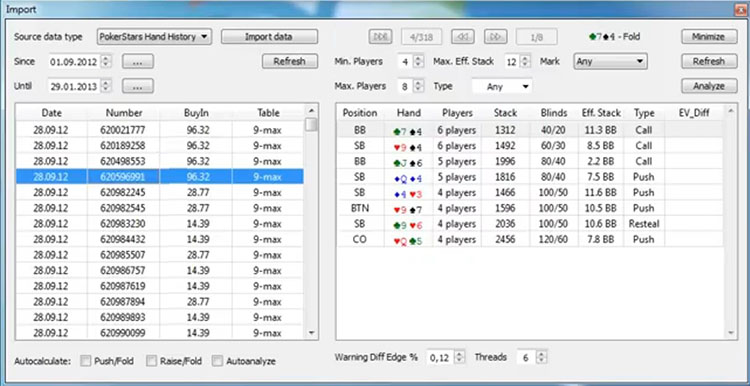Sort tournaments by the BuyIn column header
The height and width of the screenshot is (386, 750).
[x=196, y=113]
